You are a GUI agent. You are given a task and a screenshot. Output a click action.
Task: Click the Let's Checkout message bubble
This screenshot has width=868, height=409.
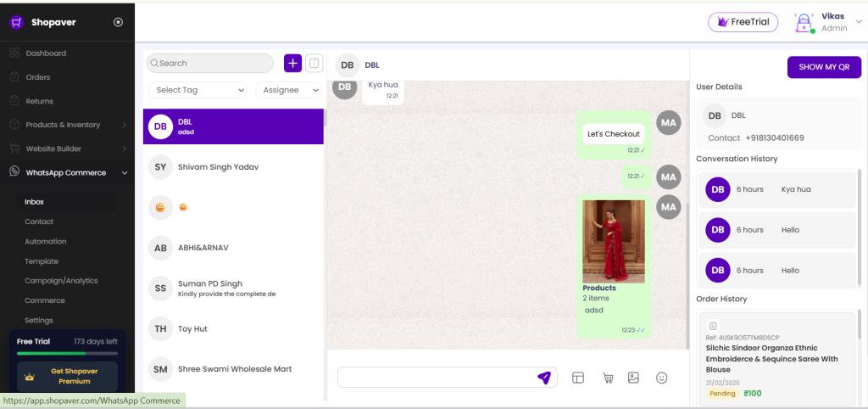coord(614,133)
